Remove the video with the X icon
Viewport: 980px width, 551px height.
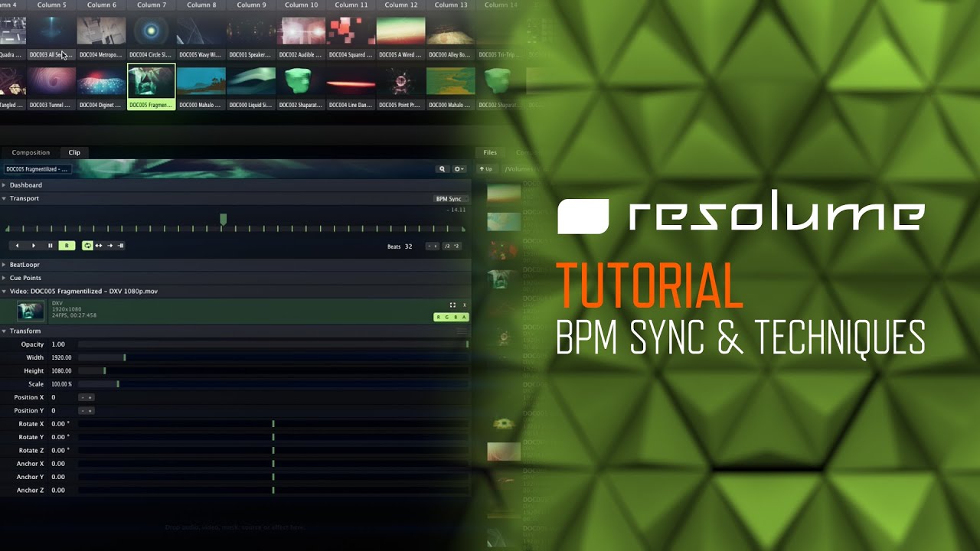(x=465, y=305)
